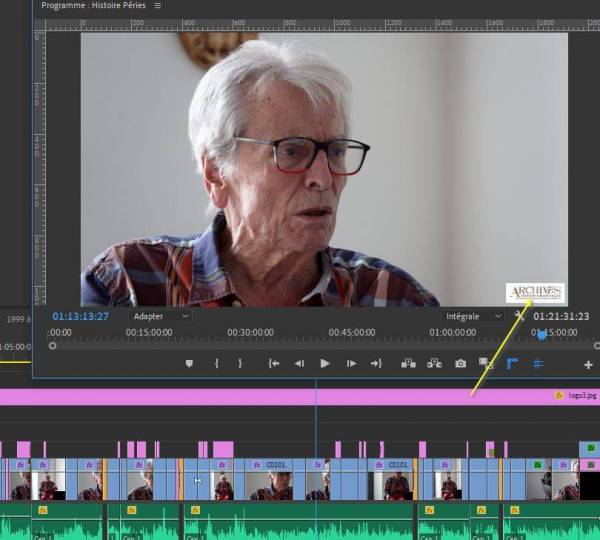The image size is (600, 540).
Task: Open the button editor plus icon
Action: pyautogui.click(x=588, y=365)
